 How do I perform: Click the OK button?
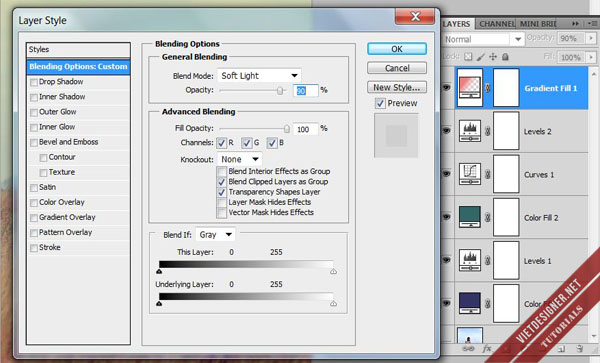(x=397, y=49)
